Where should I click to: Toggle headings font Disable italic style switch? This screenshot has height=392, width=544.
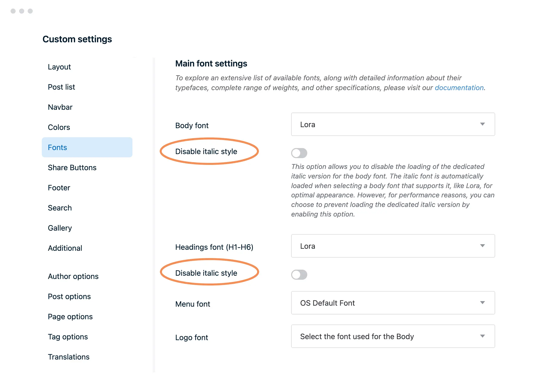click(299, 275)
